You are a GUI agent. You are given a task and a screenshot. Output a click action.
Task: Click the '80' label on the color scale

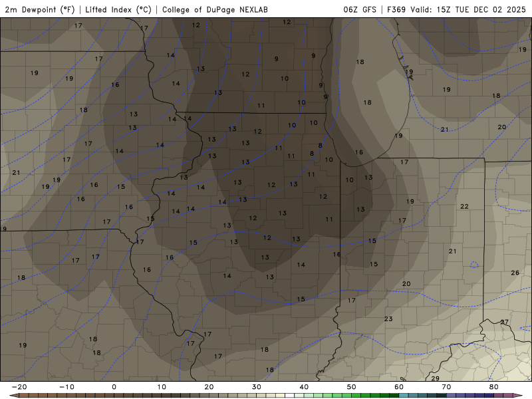click(x=494, y=387)
